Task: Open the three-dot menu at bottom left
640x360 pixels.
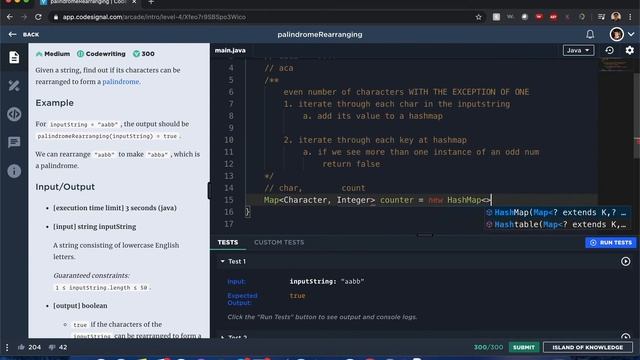Action: pos(7,347)
